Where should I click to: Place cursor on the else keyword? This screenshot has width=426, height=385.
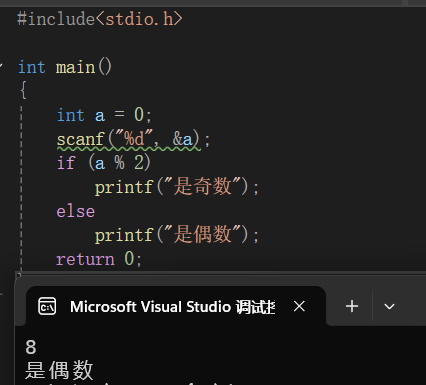coord(76,211)
